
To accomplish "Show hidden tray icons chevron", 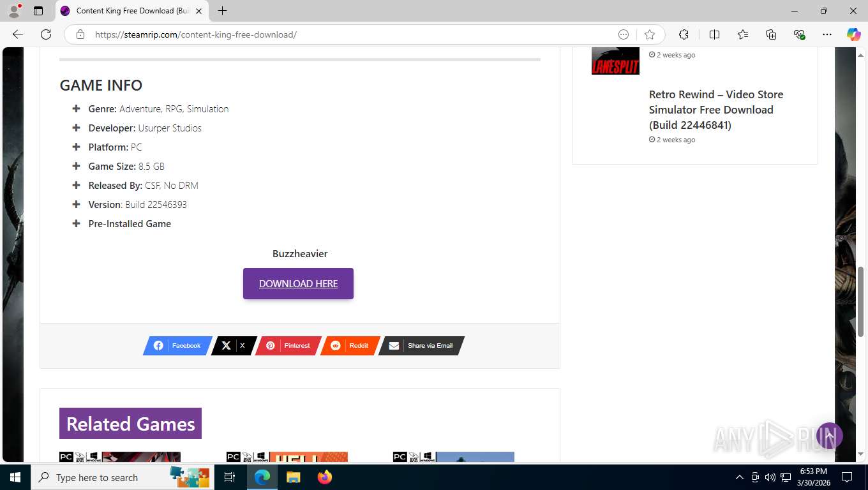I will [739, 477].
